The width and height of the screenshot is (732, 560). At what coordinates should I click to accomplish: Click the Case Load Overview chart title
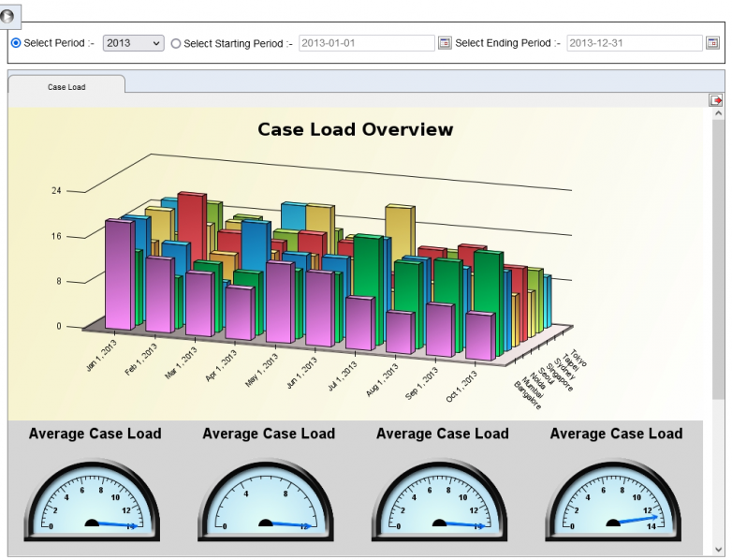(355, 129)
